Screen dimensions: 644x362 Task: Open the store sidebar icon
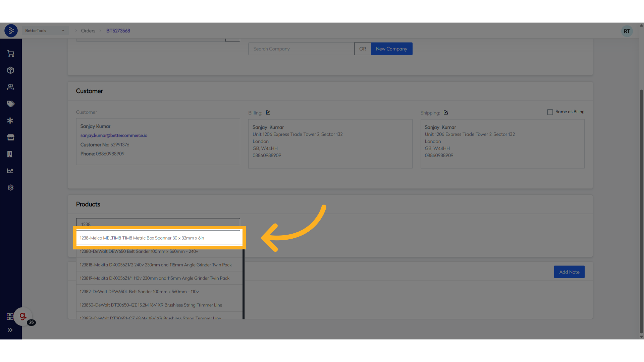(x=11, y=137)
